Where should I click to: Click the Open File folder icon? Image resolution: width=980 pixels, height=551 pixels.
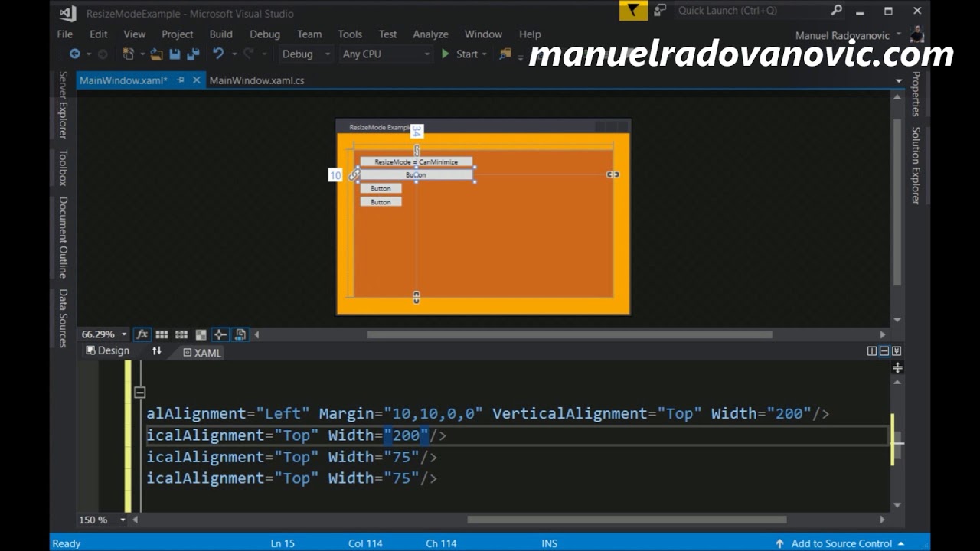(157, 54)
